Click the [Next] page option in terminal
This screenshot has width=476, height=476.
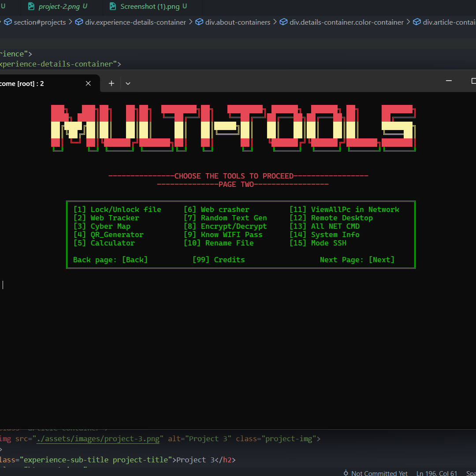pyautogui.click(x=382, y=260)
